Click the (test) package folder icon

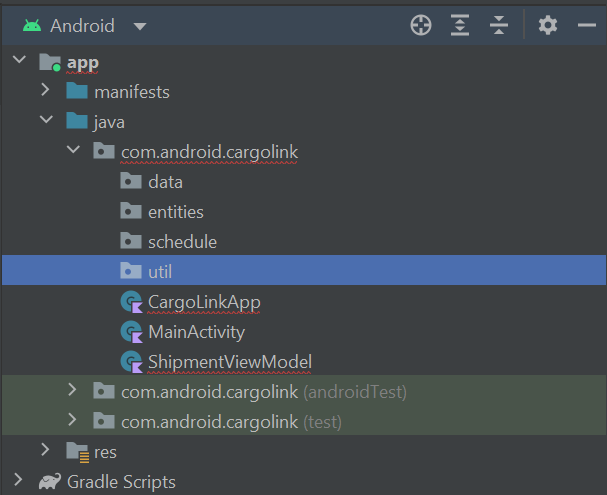pos(104,420)
